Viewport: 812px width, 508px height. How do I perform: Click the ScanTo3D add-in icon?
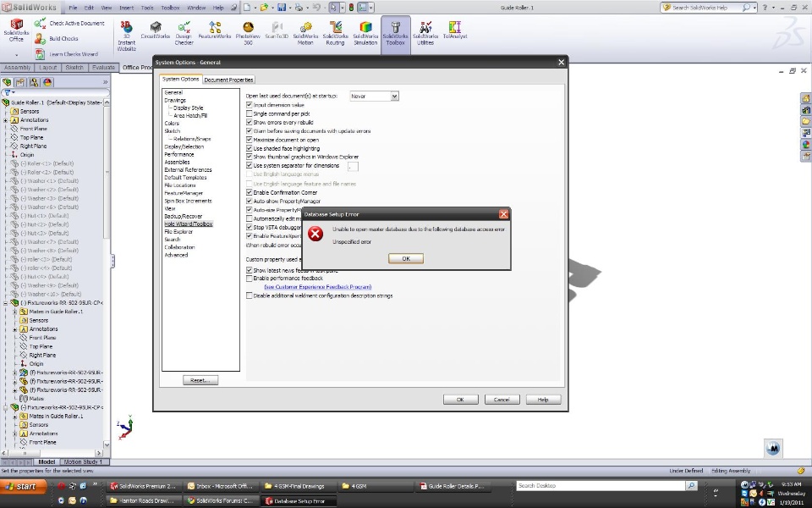tap(277, 30)
